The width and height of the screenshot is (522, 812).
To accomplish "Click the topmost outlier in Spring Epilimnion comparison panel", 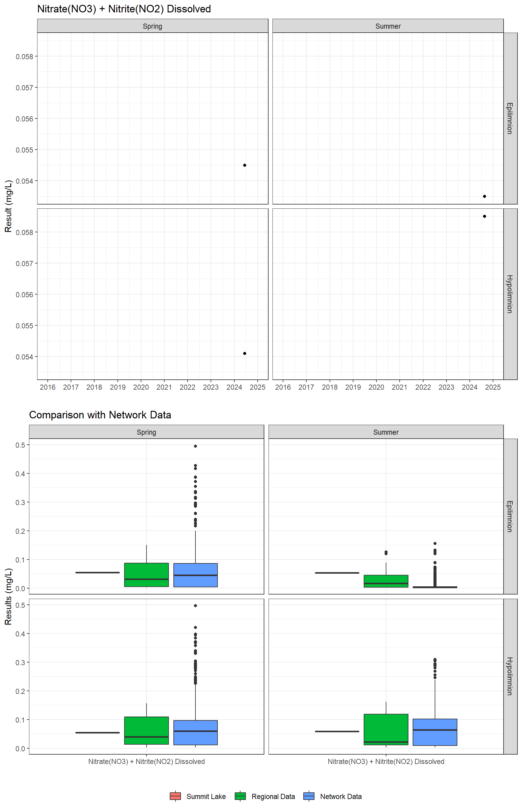I will pos(195,446).
